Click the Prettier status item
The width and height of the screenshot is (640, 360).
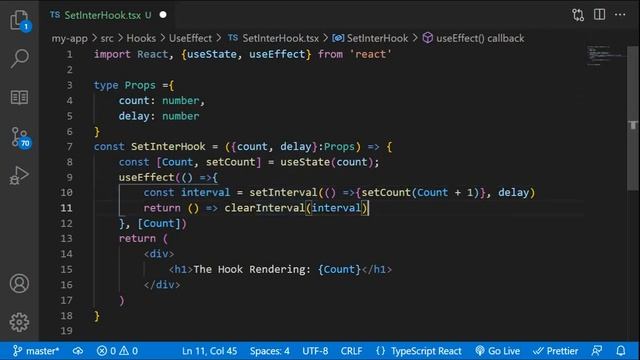(x=556, y=351)
